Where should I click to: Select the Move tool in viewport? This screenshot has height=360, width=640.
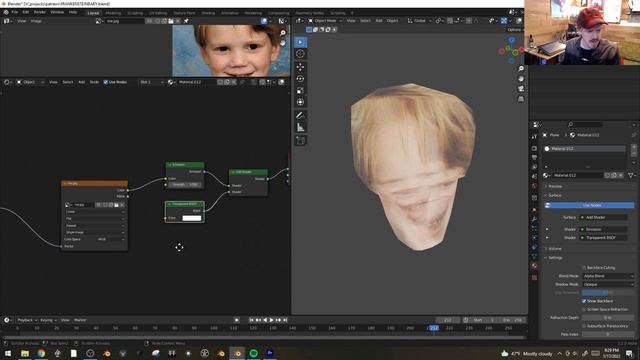coord(300,67)
